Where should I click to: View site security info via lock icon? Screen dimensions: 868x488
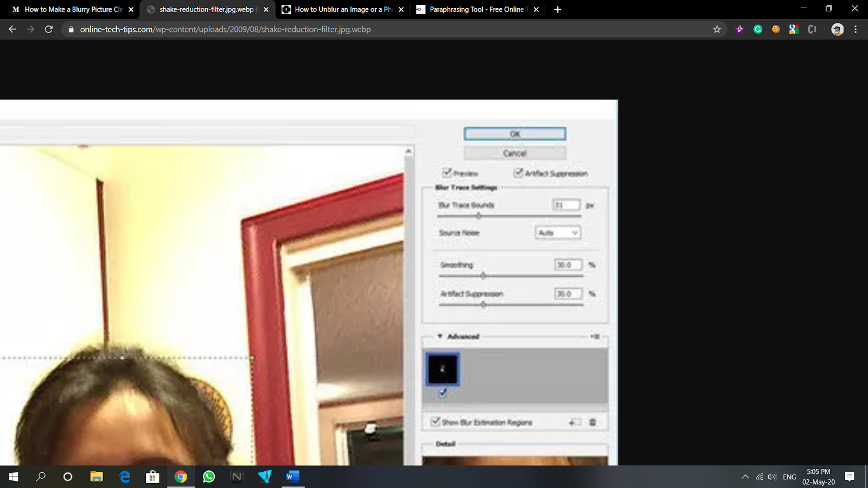click(x=71, y=29)
